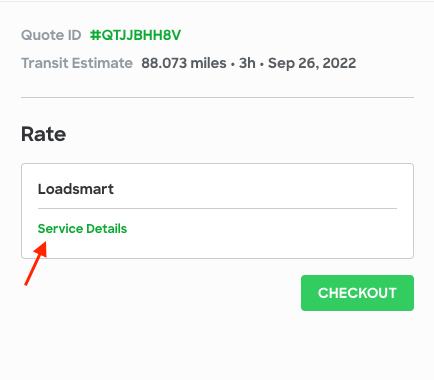Screen dimensions: 434x380
Task: Select the 88.073 miles distance text
Action: 184,63
